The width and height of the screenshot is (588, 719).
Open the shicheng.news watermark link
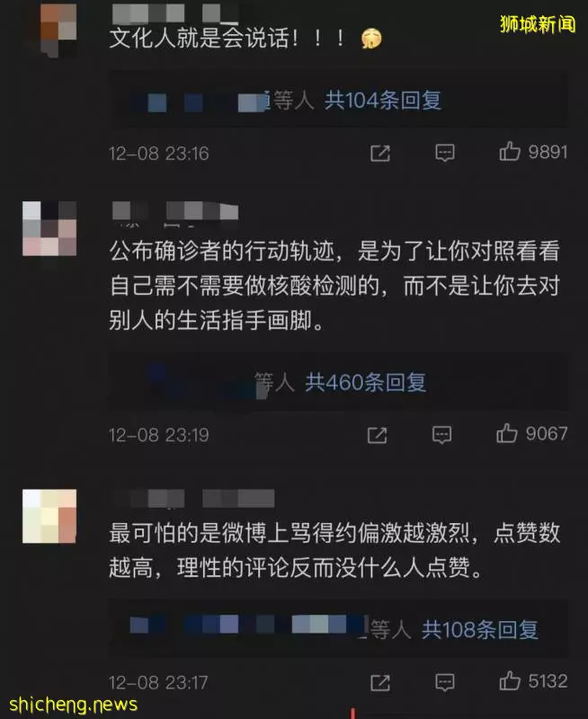74,704
